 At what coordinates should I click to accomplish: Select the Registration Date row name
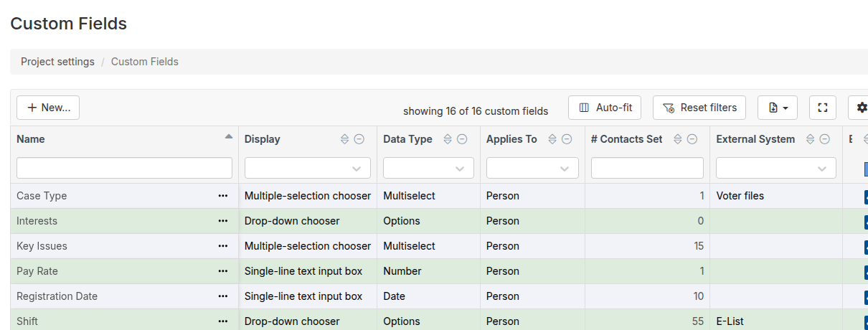pyautogui.click(x=57, y=296)
